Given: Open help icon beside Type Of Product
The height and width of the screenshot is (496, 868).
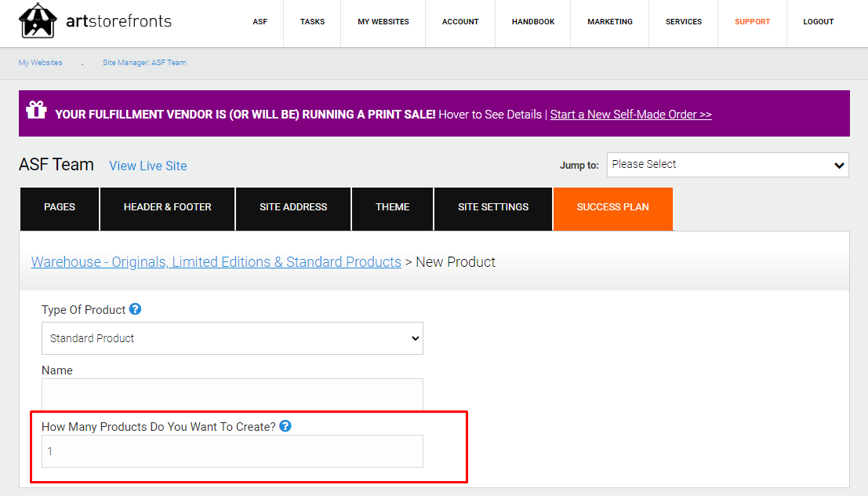Looking at the screenshot, I should point(135,309).
